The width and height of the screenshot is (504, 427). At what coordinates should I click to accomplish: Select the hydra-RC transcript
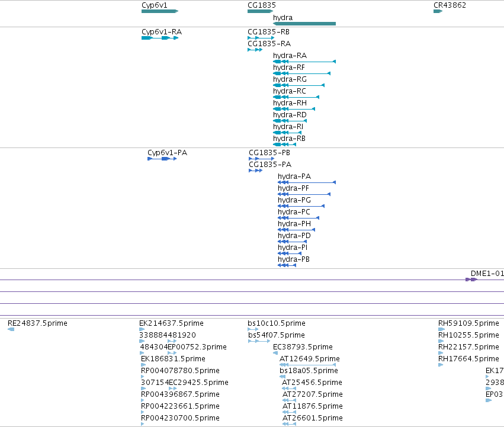pyautogui.click(x=296, y=97)
